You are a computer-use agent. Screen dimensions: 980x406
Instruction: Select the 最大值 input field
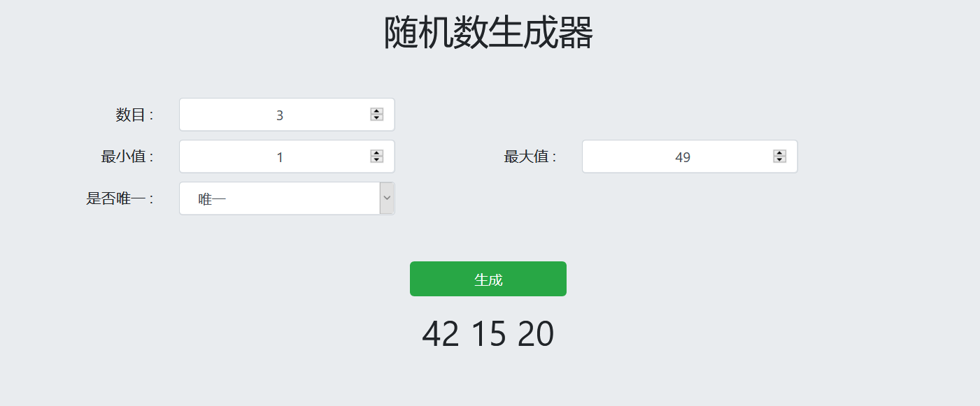tap(682, 156)
